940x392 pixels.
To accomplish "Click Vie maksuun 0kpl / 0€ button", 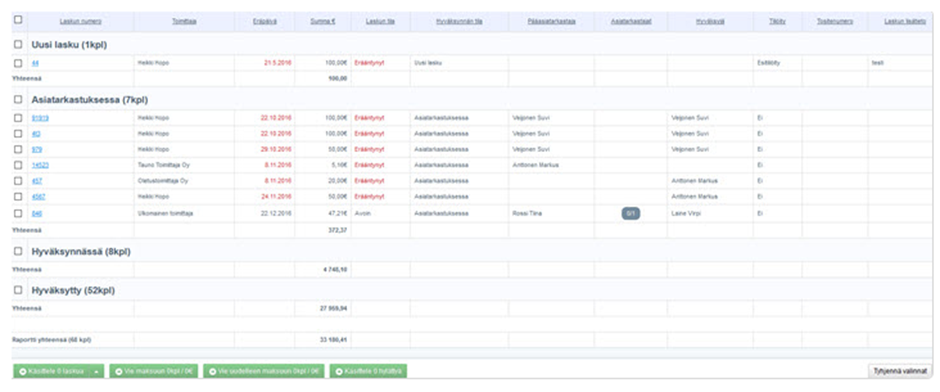I will click(x=154, y=372).
